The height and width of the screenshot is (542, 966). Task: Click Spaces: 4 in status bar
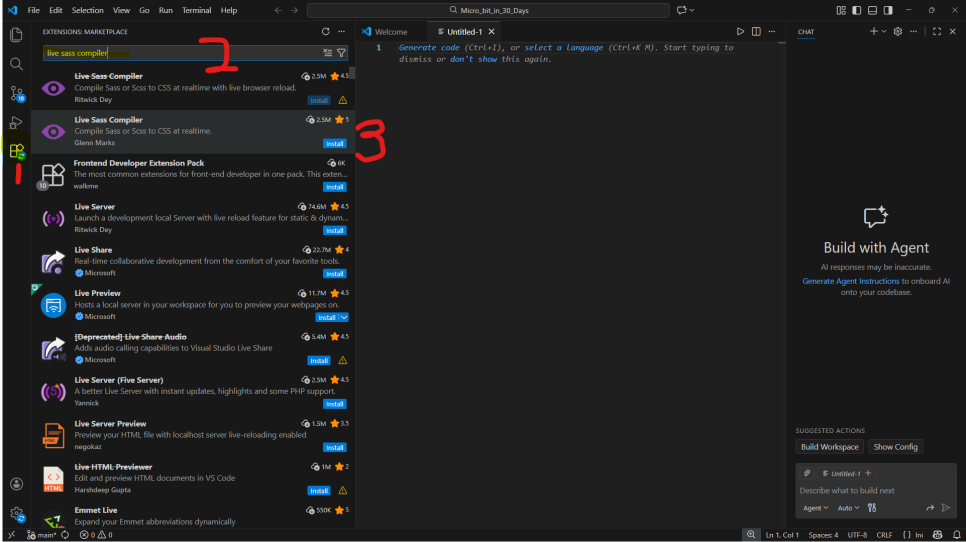coord(823,535)
